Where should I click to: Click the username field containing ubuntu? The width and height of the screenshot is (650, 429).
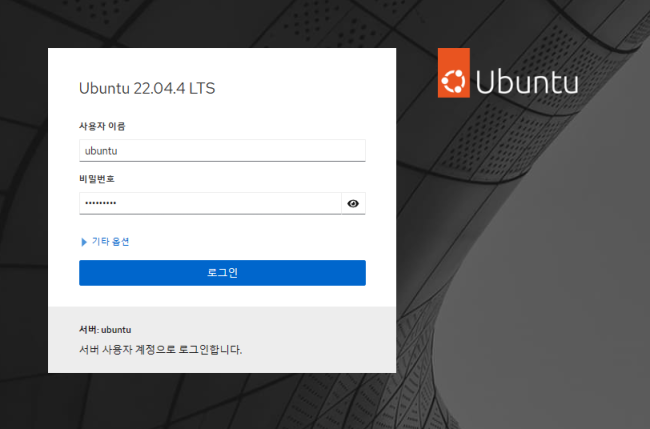coord(222,150)
